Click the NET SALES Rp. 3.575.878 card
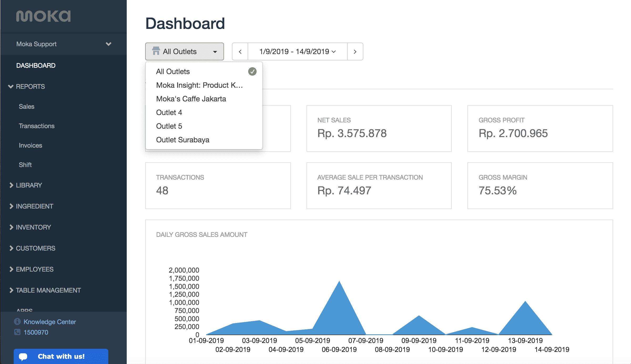 [379, 128]
